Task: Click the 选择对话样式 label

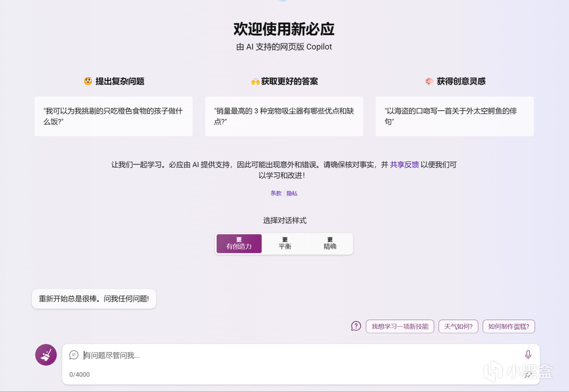Action: click(285, 220)
